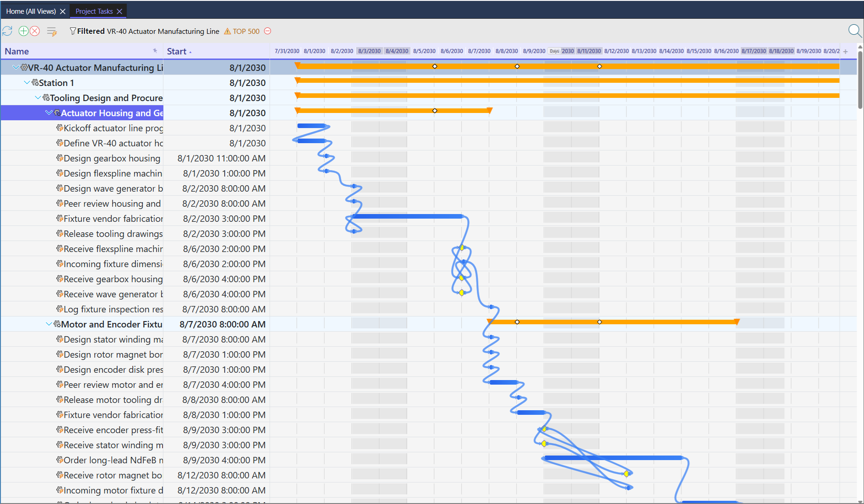Click gear icon of Release tooling drawings row
This screenshot has width=864, height=504.
[x=59, y=233]
